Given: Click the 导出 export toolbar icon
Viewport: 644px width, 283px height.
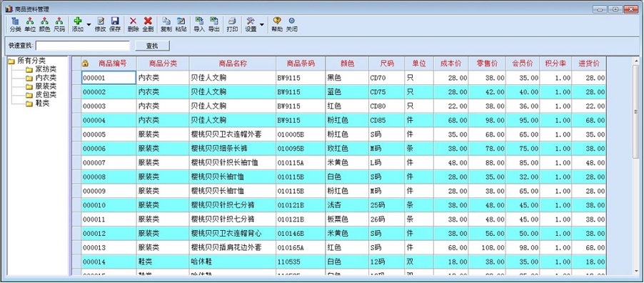Looking at the screenshot, I should pos(213,25).
